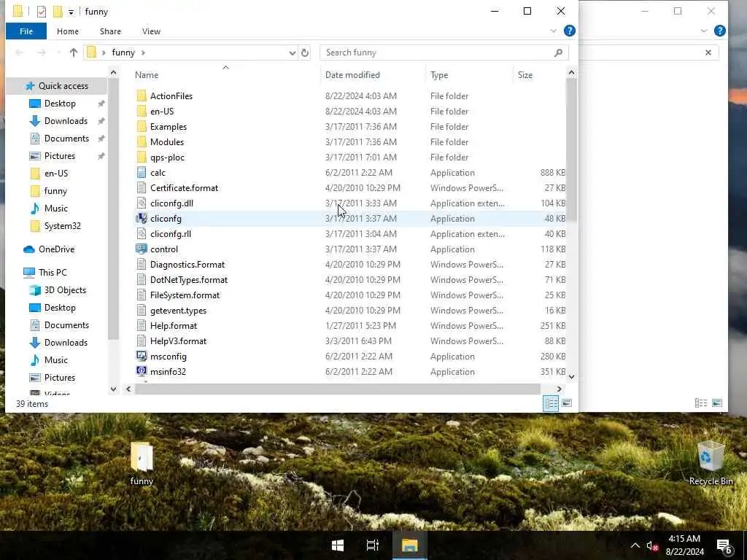Switch to Large icons view layout
The height and width of the screenshot is (560, 747).
click(567, 403)
